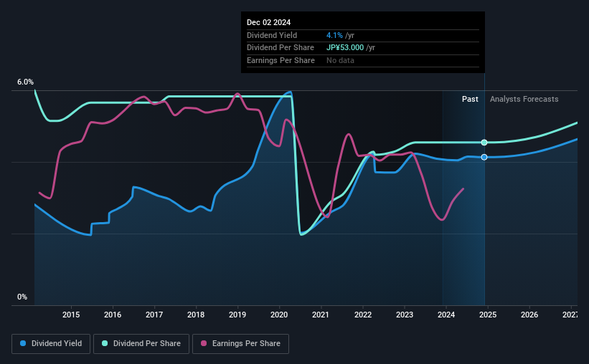
Task: Click the 2025 x-axis label
Action: pos(488,315)
